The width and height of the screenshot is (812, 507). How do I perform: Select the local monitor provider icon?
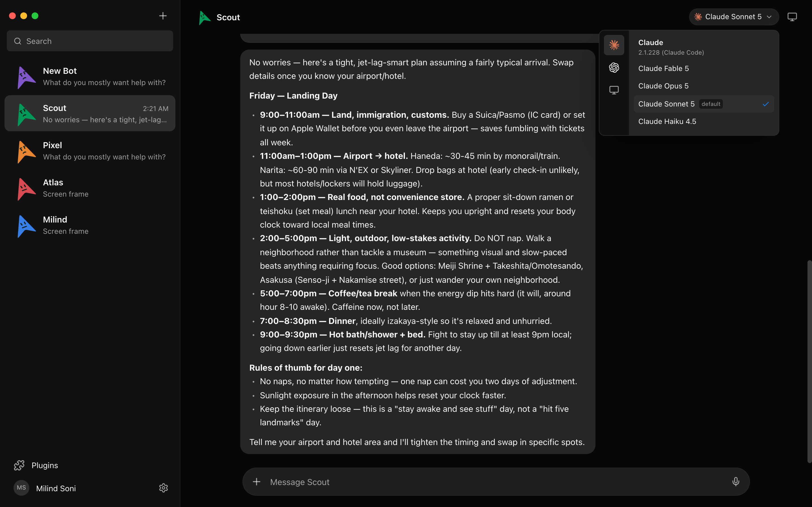tap(614, 90)
